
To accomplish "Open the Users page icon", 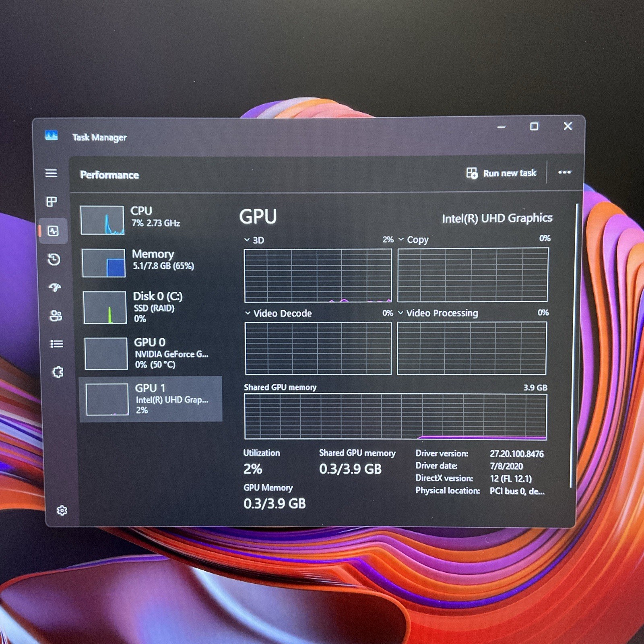I will click(x=56, y=316).
